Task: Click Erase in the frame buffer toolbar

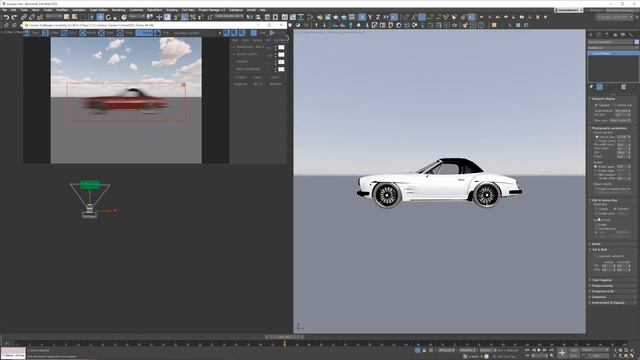Action: click(105, 33)
